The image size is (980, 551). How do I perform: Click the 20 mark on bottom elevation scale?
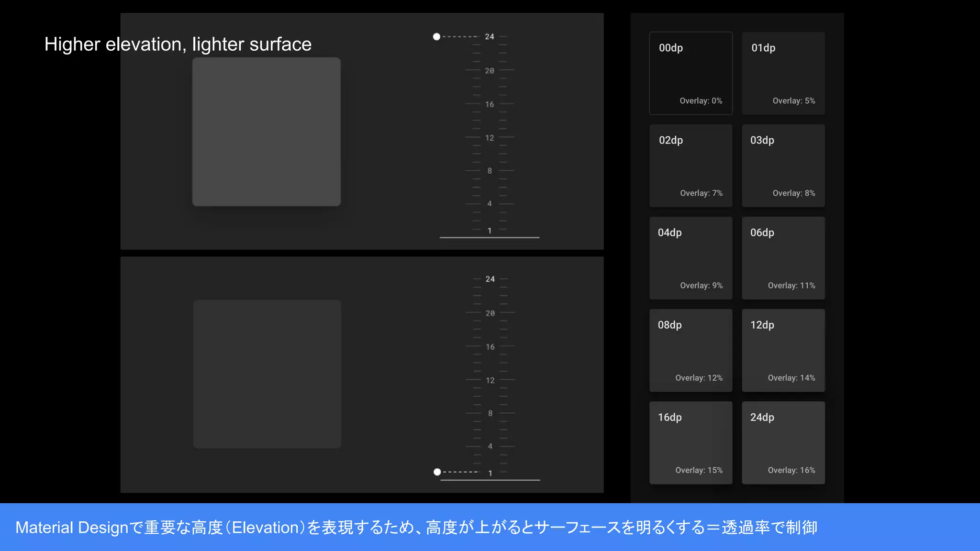(x=490, y=313)
